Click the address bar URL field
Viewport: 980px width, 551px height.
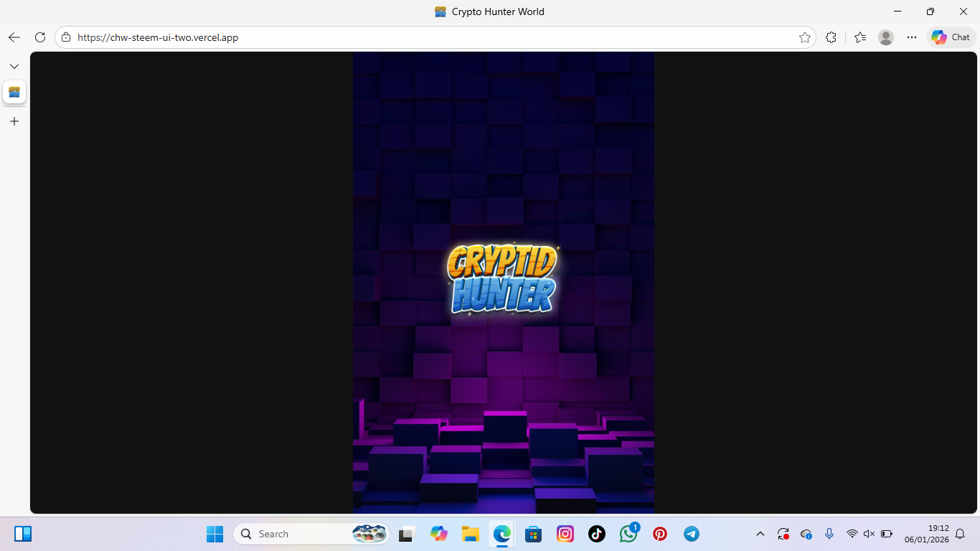point(430,37)
